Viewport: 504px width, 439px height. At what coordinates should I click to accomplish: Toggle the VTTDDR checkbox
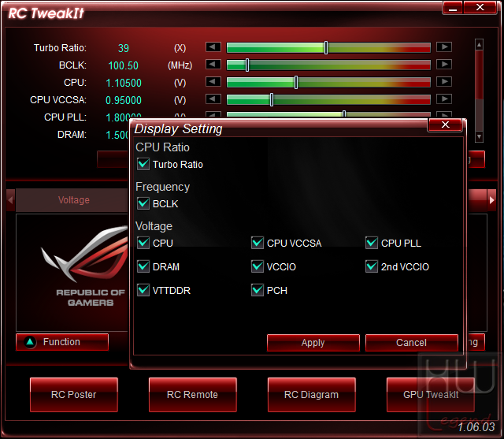[143, 290]
